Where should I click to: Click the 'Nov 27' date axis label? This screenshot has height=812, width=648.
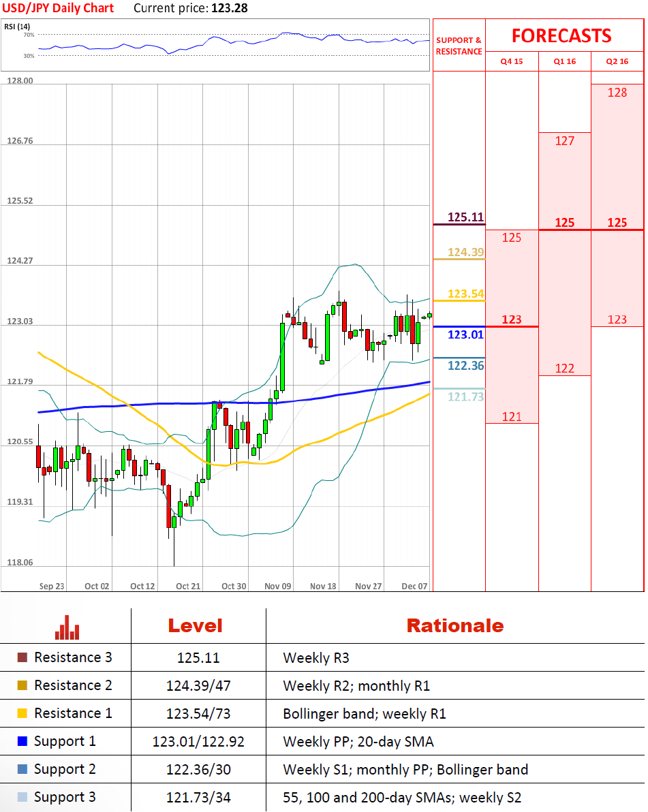point(368,587)
